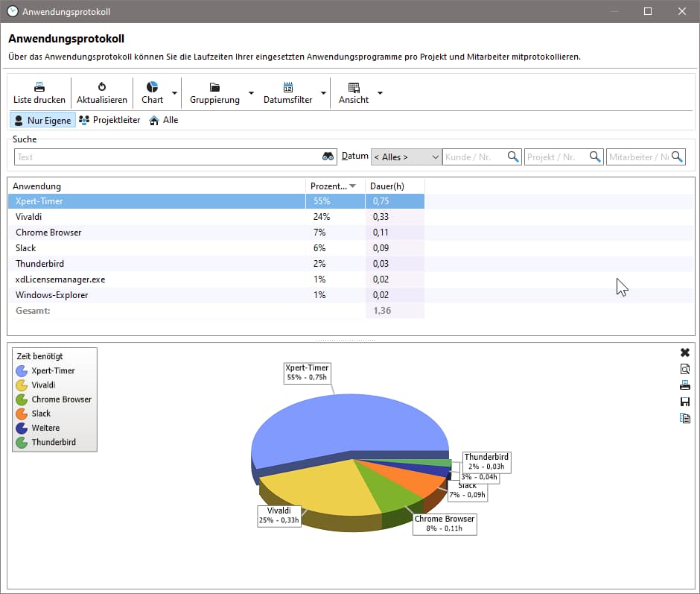This screenshot has width=700, height=594.
Task: Print the chart with printer icon
Action: point(685,385)
